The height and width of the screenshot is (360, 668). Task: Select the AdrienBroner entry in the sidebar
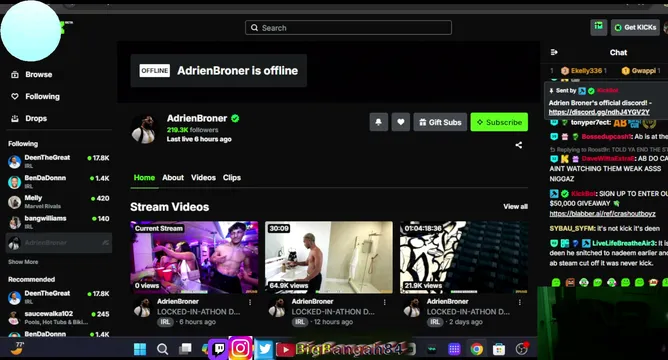[59, 243]
